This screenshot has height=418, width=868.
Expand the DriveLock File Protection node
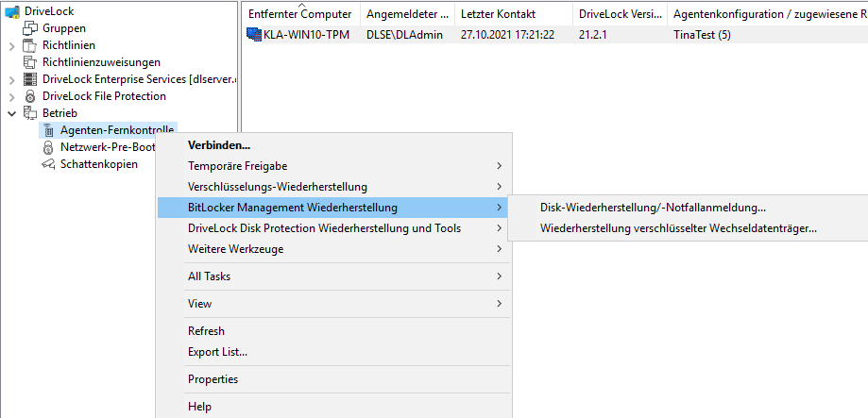[x=11, y=96]
